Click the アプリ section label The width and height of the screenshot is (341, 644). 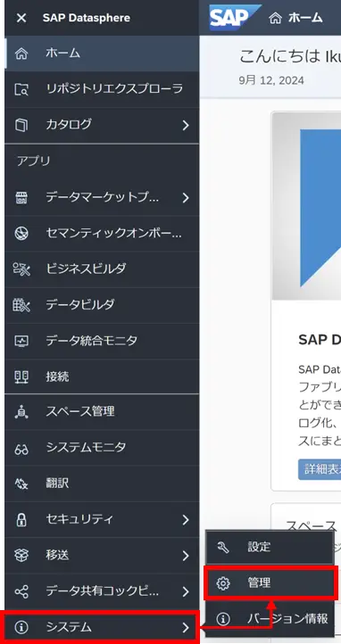pos(34,161)
